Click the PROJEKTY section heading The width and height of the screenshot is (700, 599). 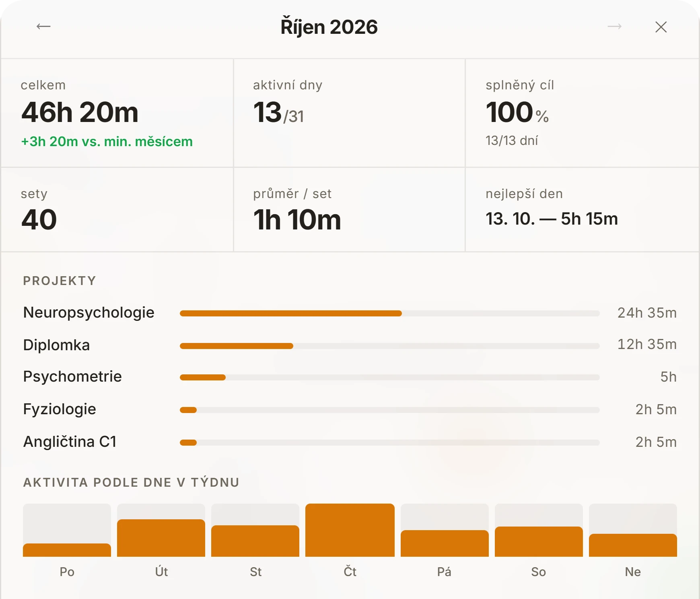60,281
